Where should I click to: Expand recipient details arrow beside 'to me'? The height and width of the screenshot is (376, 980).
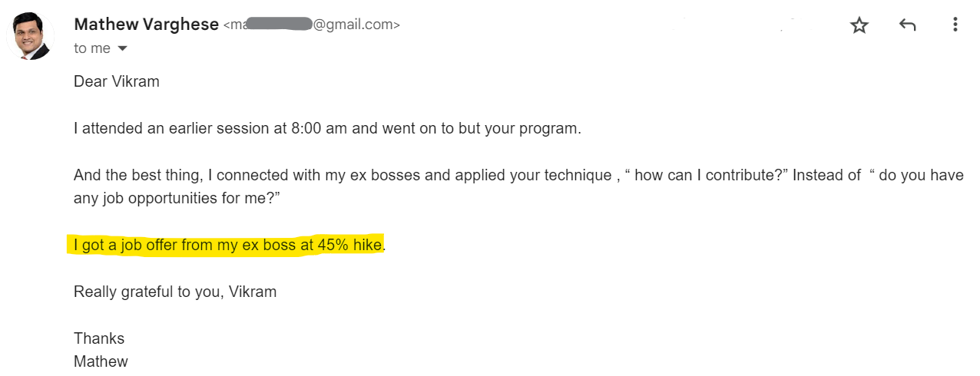(x=121, y=49)
